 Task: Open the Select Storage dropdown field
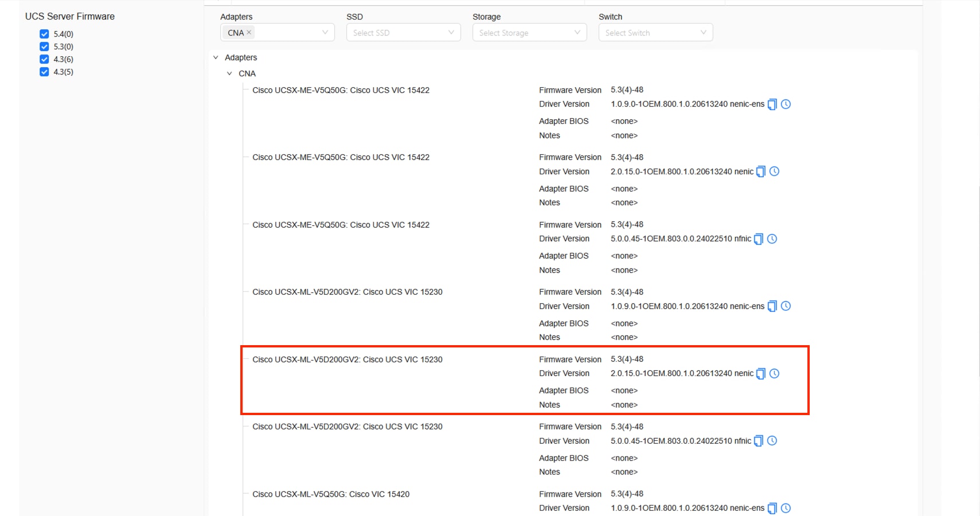tap(528, 32)
